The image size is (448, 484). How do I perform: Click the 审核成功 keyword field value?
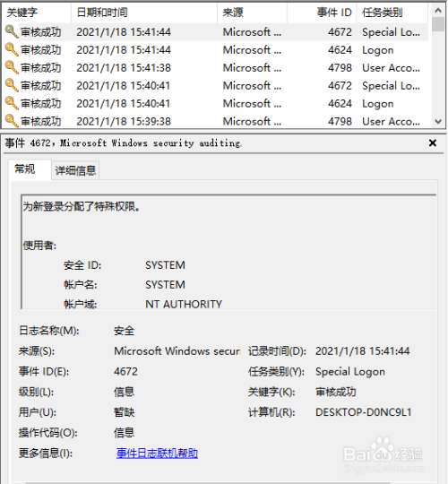[336, 392]
